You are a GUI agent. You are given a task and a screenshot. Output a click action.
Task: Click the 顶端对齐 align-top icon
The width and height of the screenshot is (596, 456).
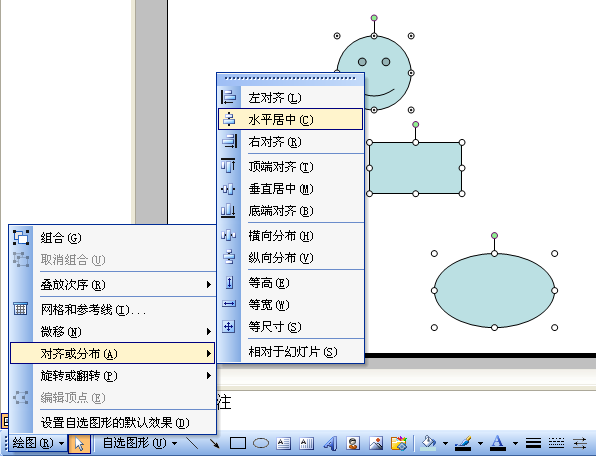(228, 166)
